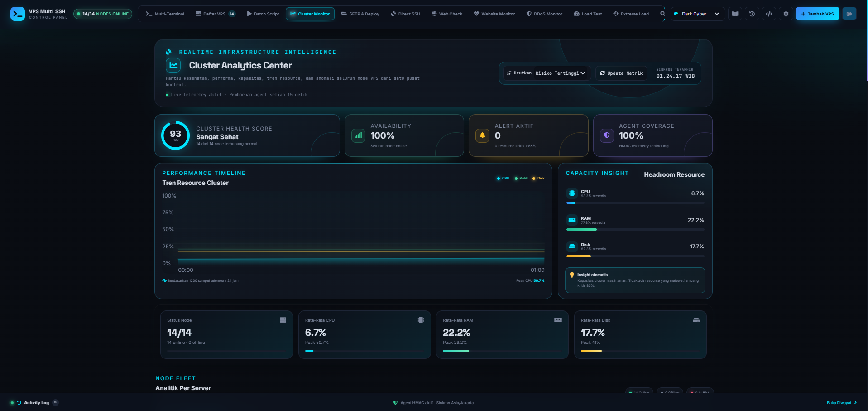
Task: Open the Batch Script tab
Action: tap(263, 14)
